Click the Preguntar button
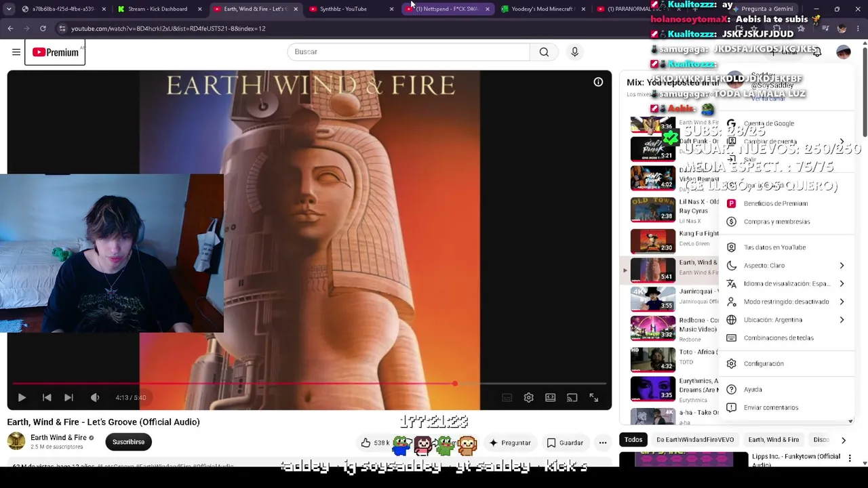The width and height of the screenshot is (868, 488). [x=509, y=443]
